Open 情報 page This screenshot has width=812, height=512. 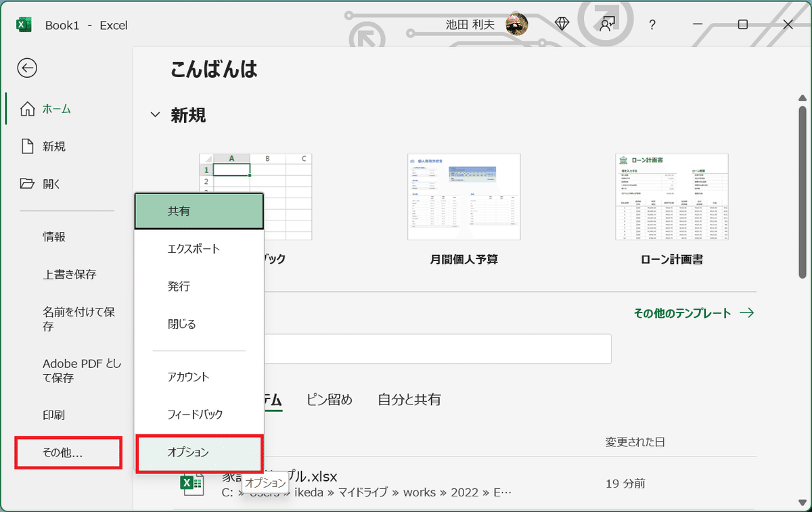pyautogui.click(x=54, y=237)
